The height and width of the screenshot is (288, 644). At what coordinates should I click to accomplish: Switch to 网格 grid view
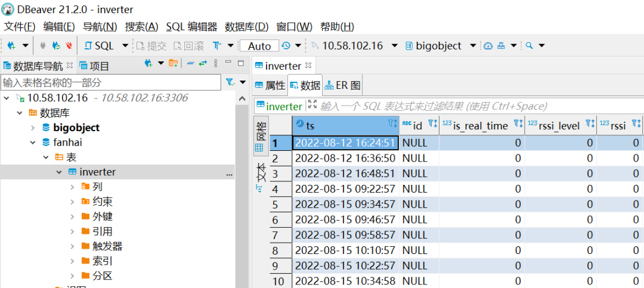[x=261, y=135]
